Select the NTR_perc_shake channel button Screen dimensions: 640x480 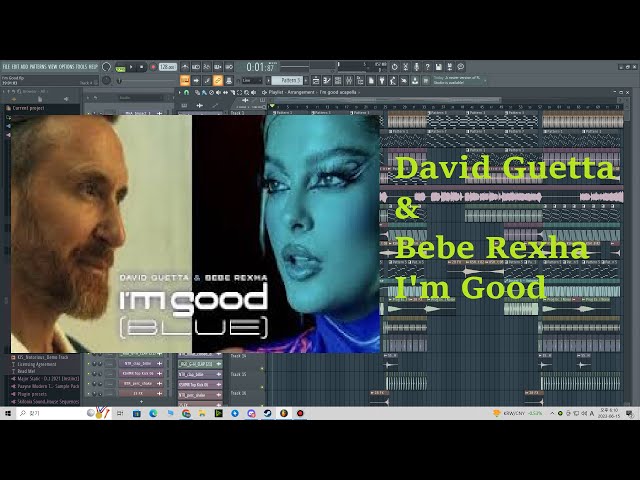141,384
